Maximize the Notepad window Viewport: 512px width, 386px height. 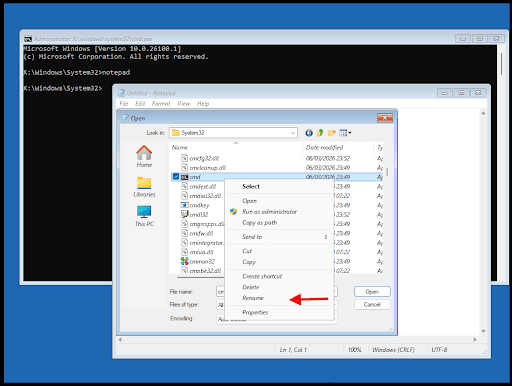pos(461,93)
